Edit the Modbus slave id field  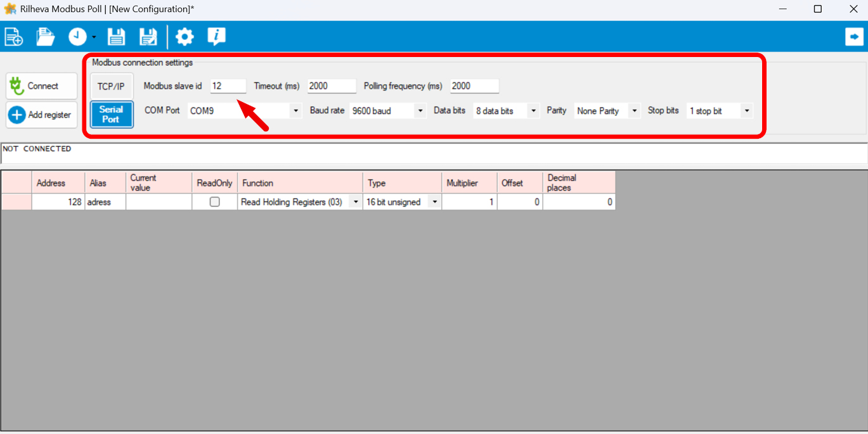click(228, 86)
